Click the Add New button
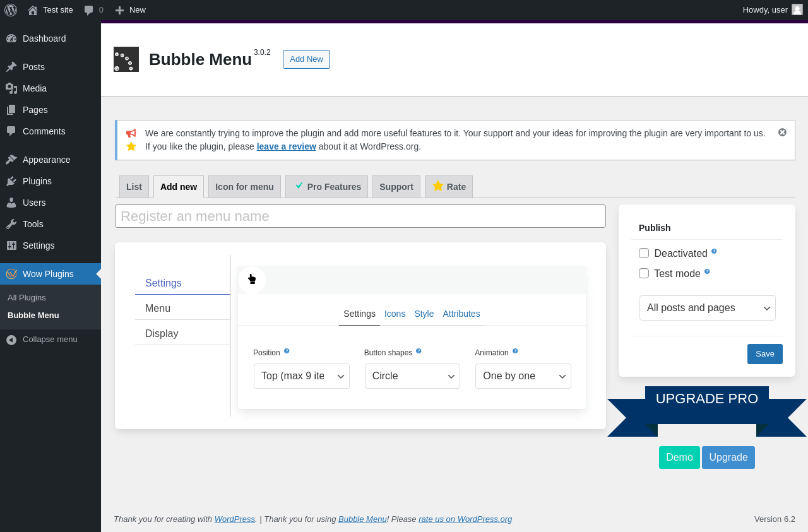 pyautogui.click(x=306, y=59)
